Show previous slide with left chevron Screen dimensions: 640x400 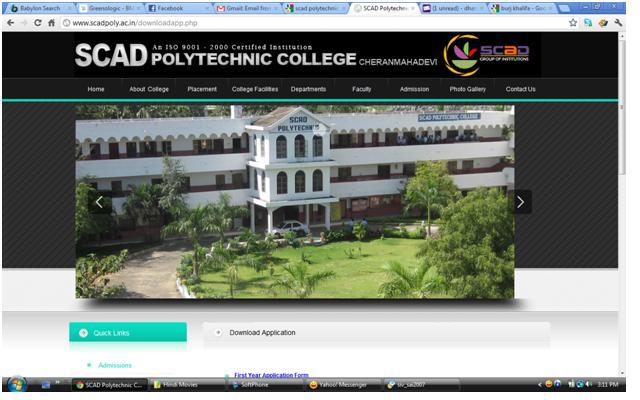pos(99,202)
